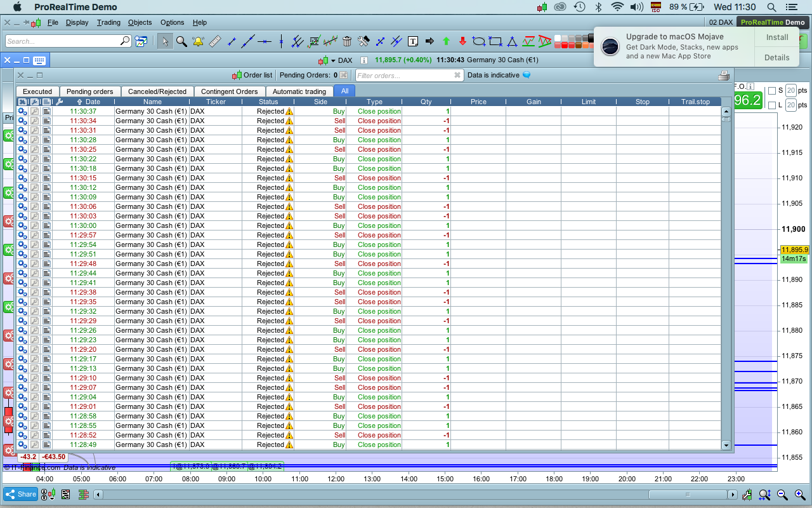Sort the list by Date column header

click(x=93, y=102)
